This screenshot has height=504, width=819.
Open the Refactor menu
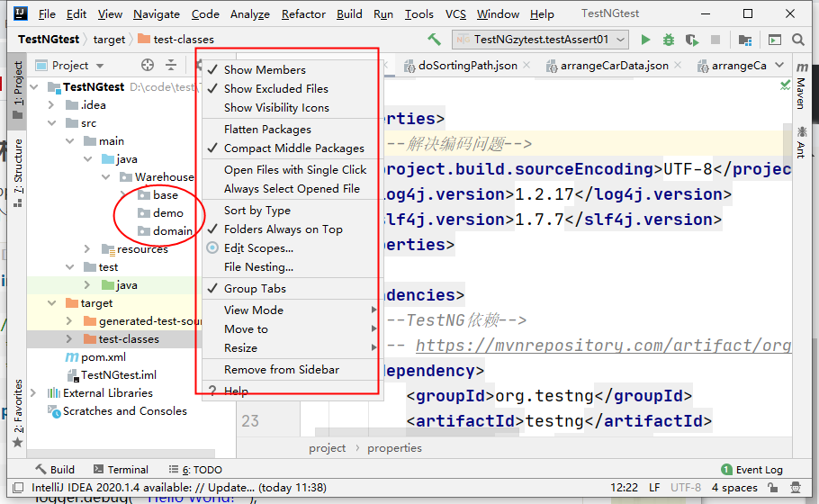(x=303, y=14)
